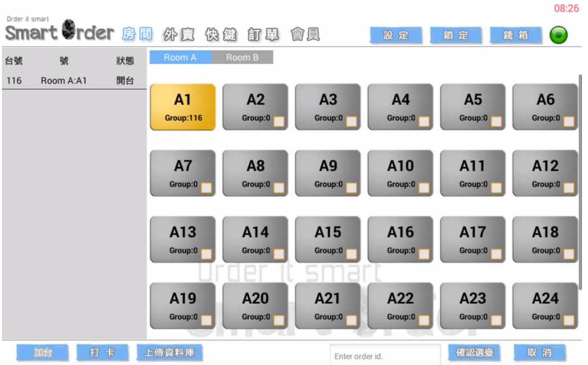Click the 鎖定 lock button

(x=456, y=35)
